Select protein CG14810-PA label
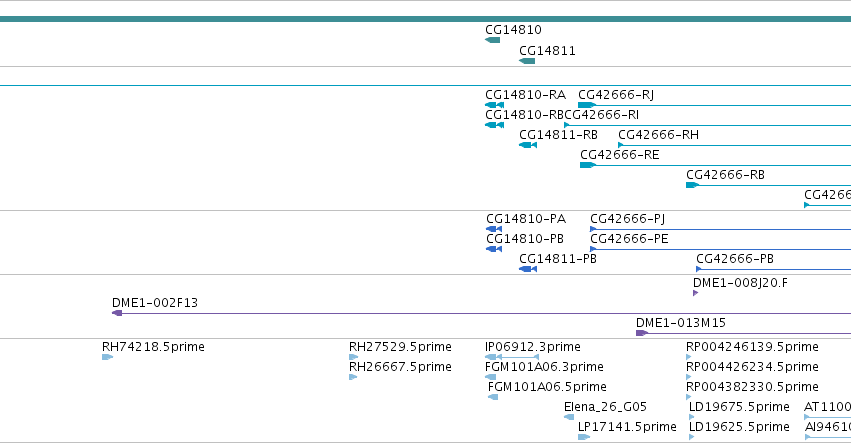Image resolution: width=851 pixels, height=443 pixels. (x=526, y=219)
